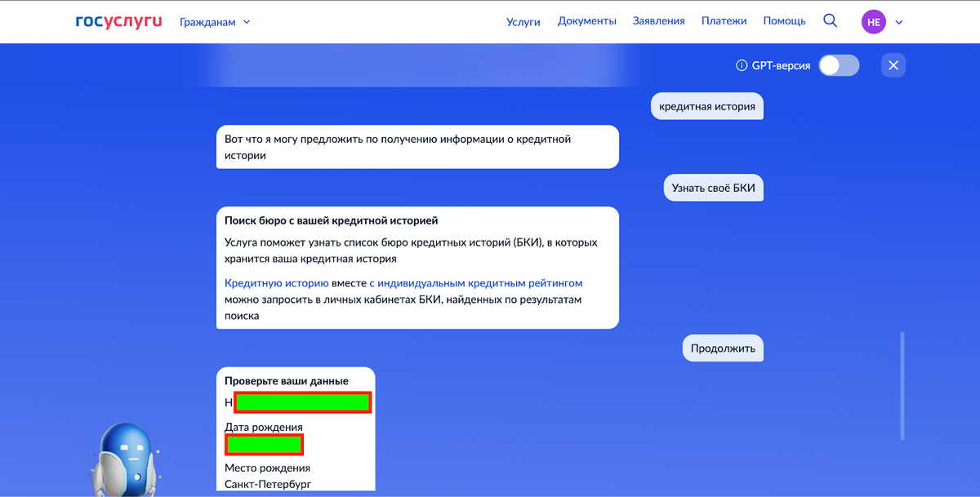Follow the Кредитную историю link
The width and height of the screenshot is (980, 497).
[x=277, y=283]
